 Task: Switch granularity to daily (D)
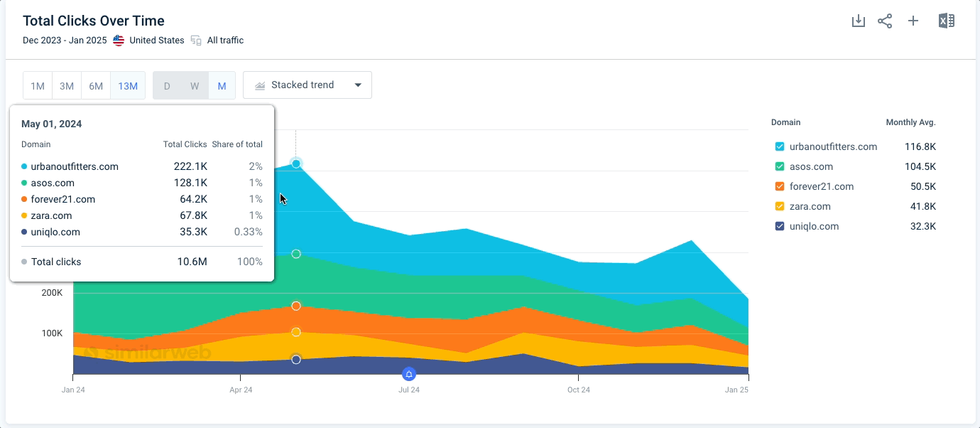[x=167, y=85]
